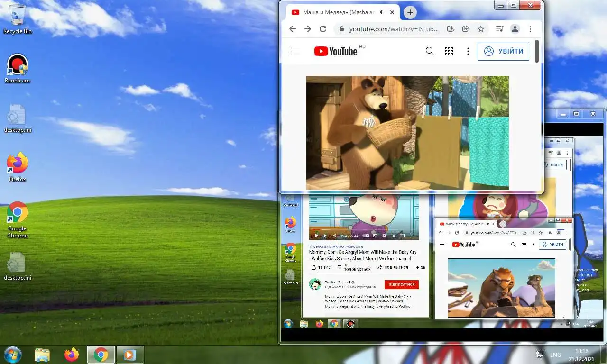Open the Windows Start menu on main taskbar
Viewport: 607px width, 364px height.
coord(13,355)
